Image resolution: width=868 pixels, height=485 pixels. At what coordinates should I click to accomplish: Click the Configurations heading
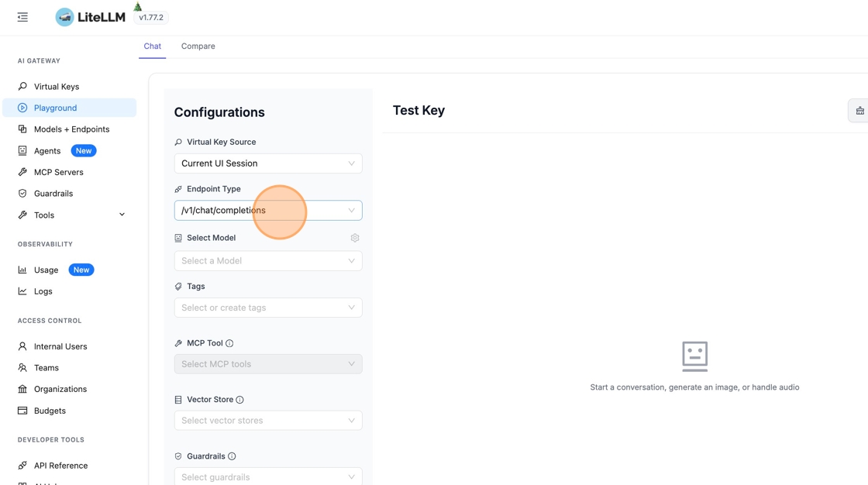[x=220, y=112]
